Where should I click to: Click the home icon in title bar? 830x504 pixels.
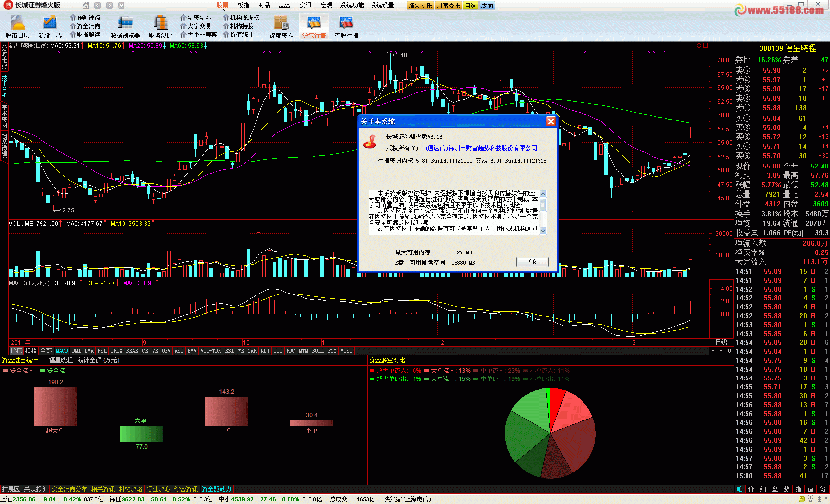coord(86,6)
